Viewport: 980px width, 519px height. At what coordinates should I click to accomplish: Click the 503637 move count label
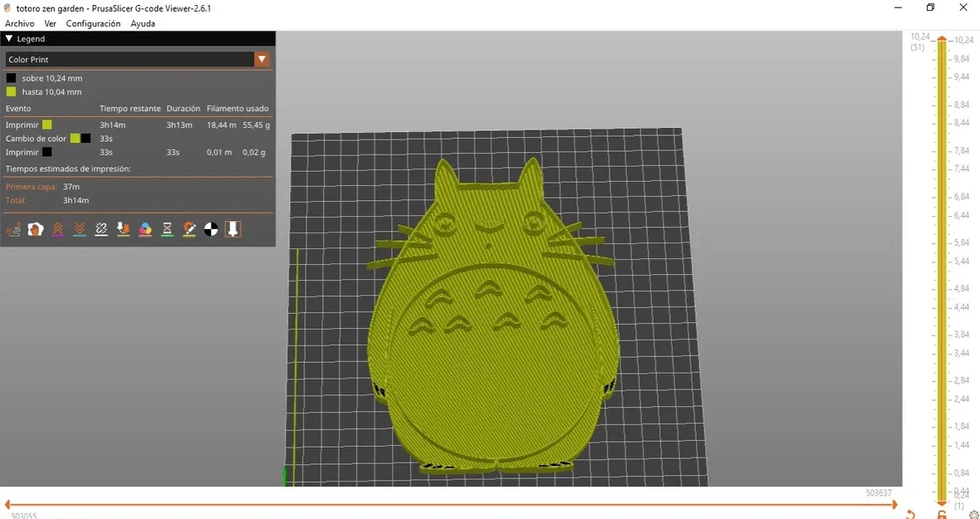point(879,492)
